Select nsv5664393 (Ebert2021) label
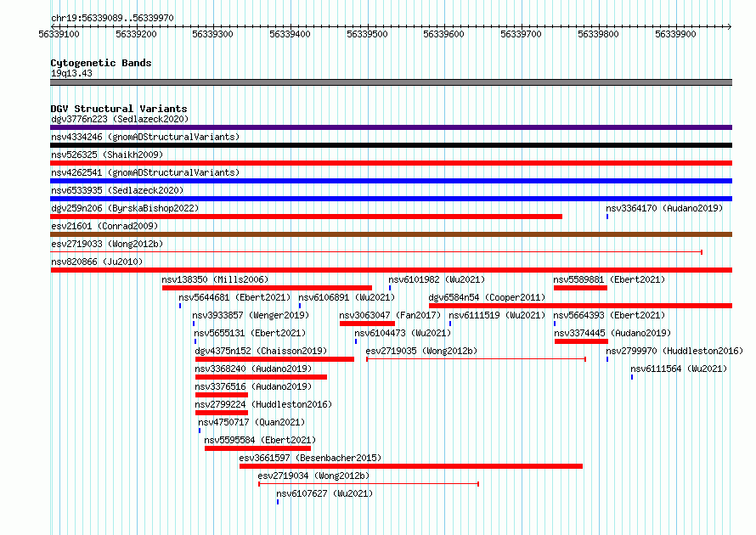Screen dimensions: 756x535 tap(609, 315)
